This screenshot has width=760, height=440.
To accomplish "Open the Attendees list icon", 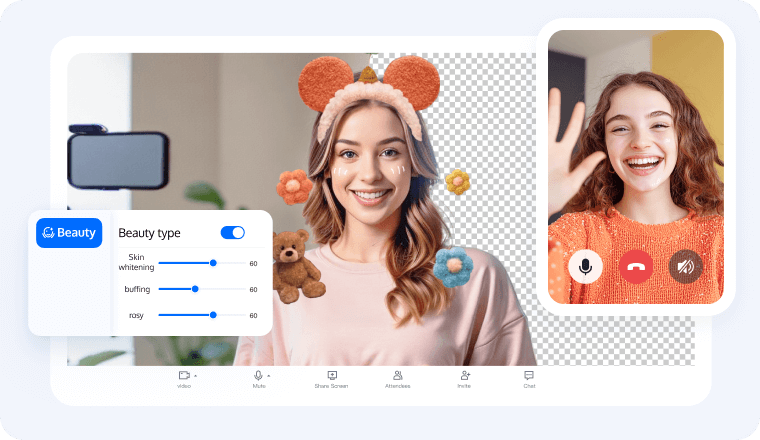I will tap(397, 376).
